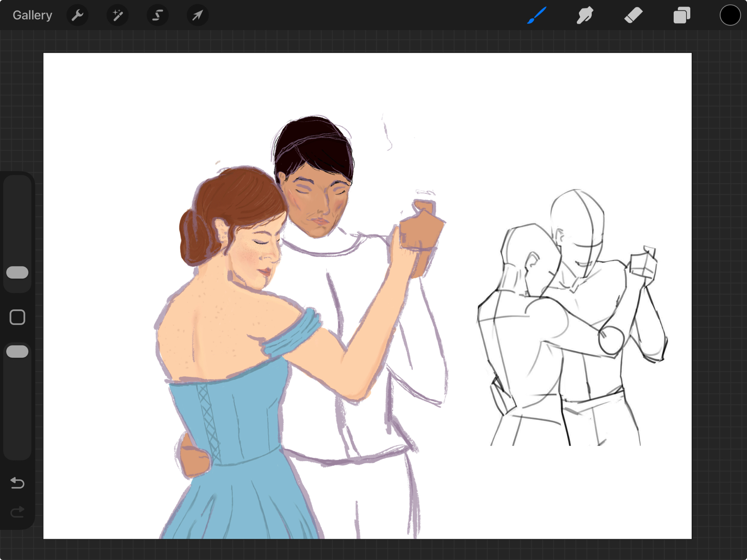This screenshot has width=747, height=560.
Task: Open the Layers panel
Action: pyautogui.click(x=682, y=15)
